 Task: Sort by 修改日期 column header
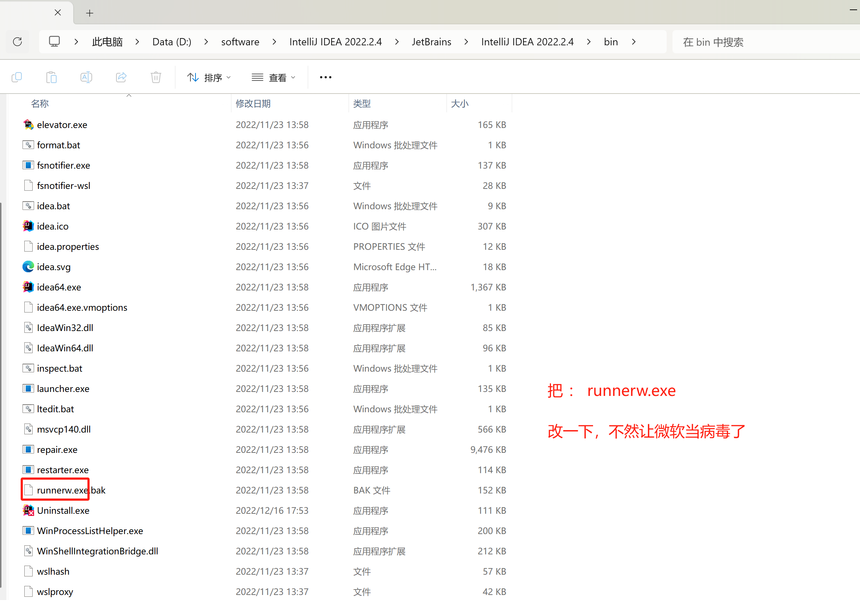click(253, 103)
